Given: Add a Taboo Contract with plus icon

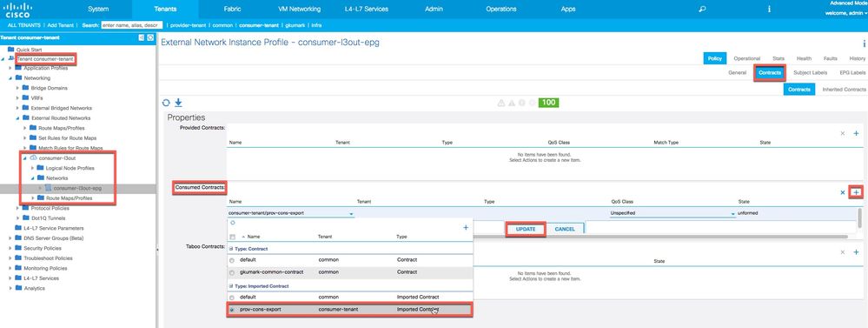Looking at the screenshot, I should tap(857, 252).
